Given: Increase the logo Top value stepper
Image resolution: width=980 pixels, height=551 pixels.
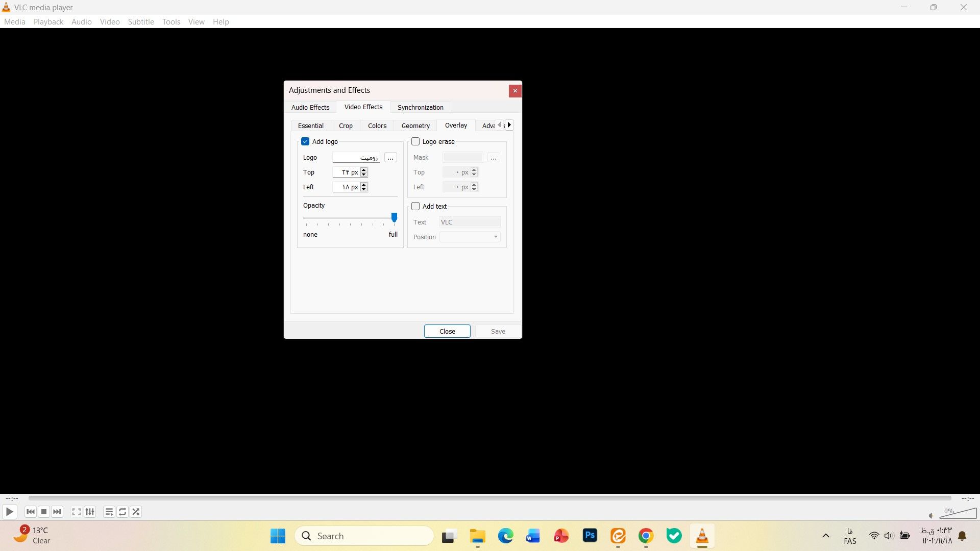Looking at the screenshot, I should click(363, 170).
